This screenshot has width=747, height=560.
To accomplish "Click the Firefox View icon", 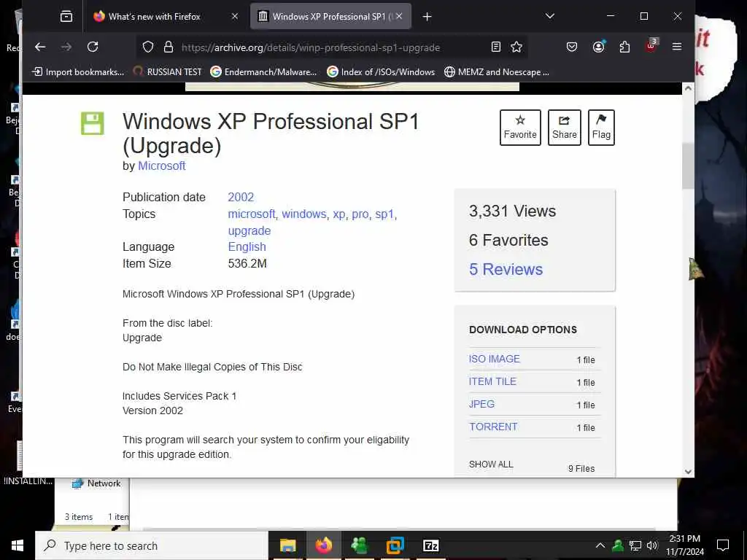I will [66, 17].
